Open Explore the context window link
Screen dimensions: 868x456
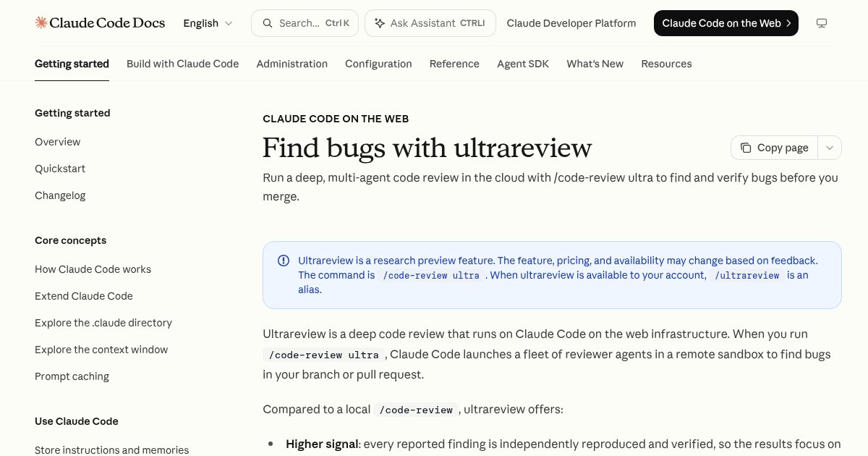101,350
